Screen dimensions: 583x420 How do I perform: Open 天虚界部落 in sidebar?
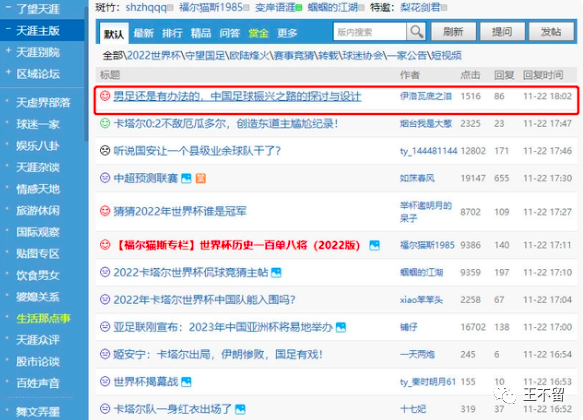point(43,103)
